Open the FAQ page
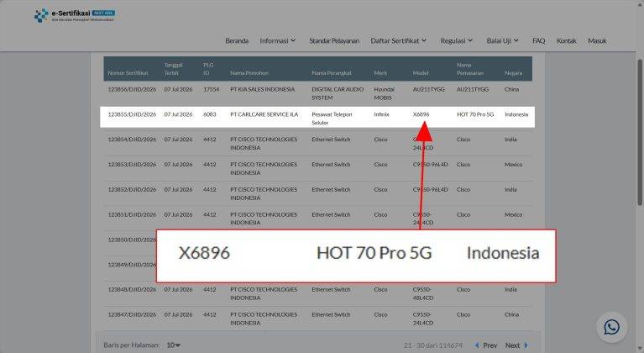This screenshot has width=644, height=353. point(538,40)
